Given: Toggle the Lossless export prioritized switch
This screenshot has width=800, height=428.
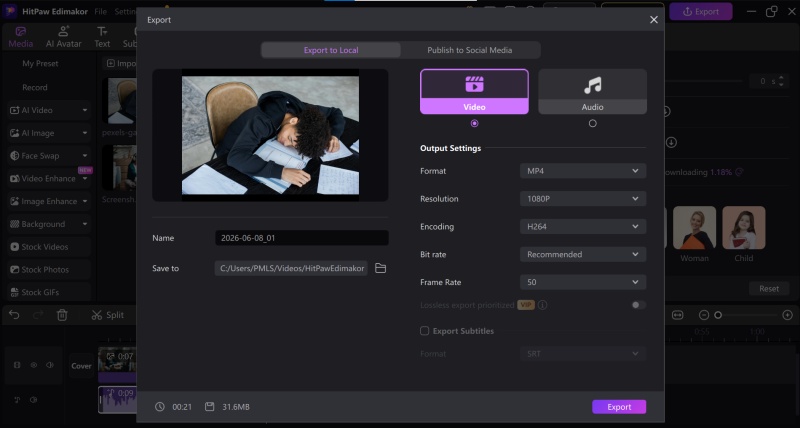Looking at the screenshot, I should [638, 305].
